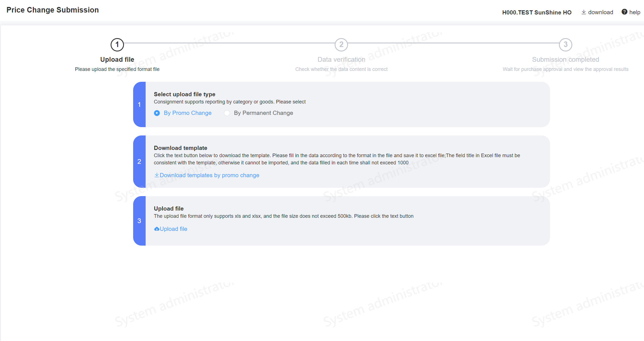This screenshot has width=644, height=341.
Task: Click blue numbered tab 3 of Upload file
Action: 139,221
